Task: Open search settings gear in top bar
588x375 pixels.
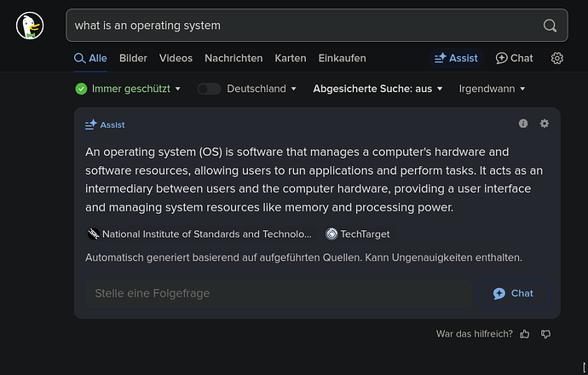Action: [x=556, y=58]
